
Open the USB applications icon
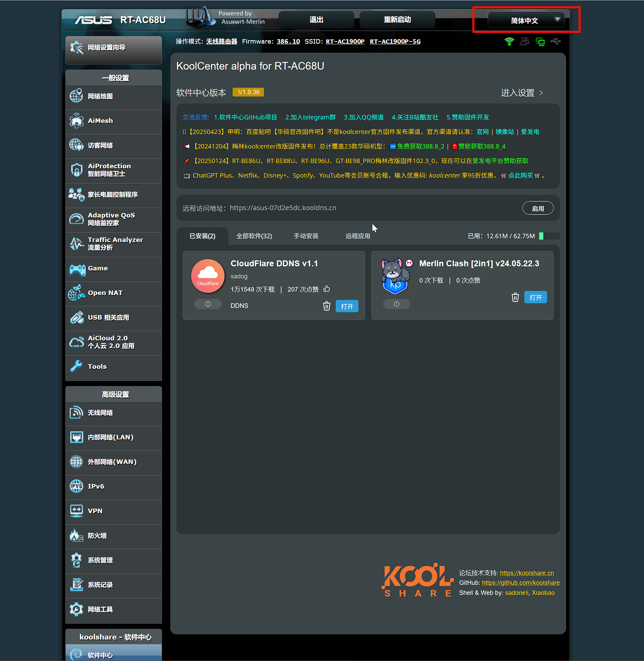coord(76,317)
